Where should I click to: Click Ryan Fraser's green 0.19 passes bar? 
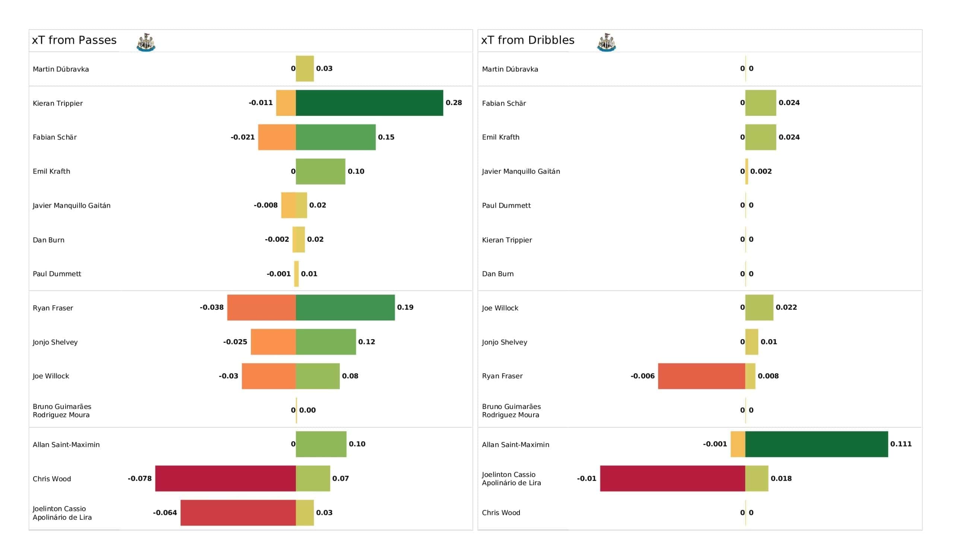point(345,308)
